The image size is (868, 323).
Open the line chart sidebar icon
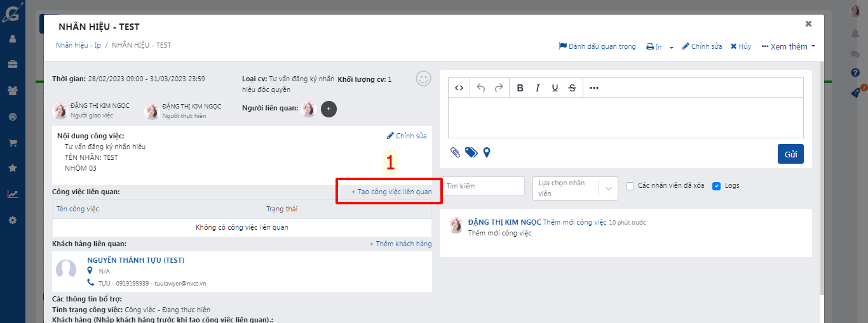[12, 194]
